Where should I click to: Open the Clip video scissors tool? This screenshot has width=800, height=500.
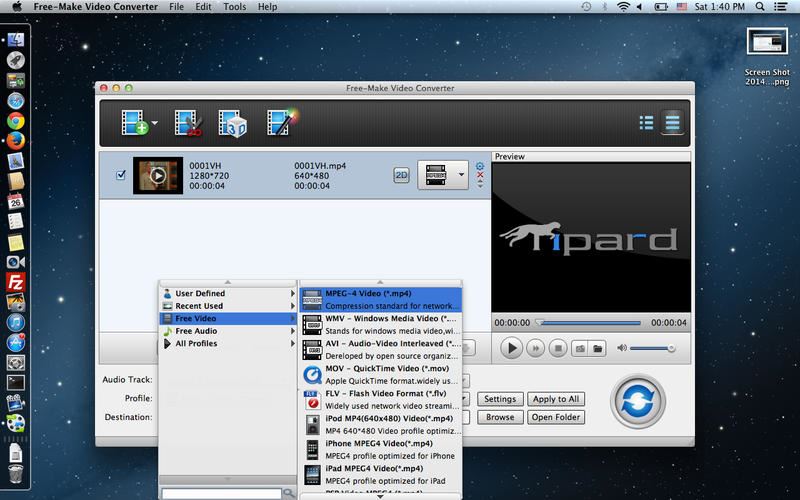[x=188, y=123]
